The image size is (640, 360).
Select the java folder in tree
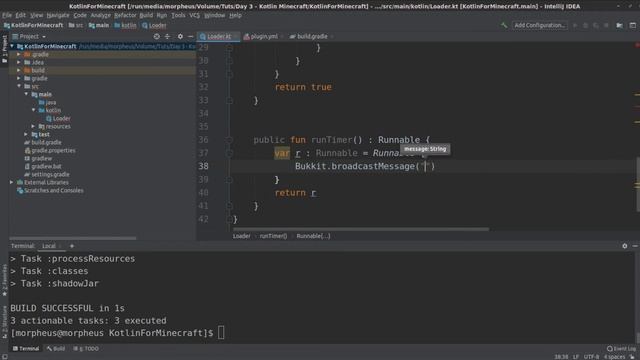click(x=47, y=102)
